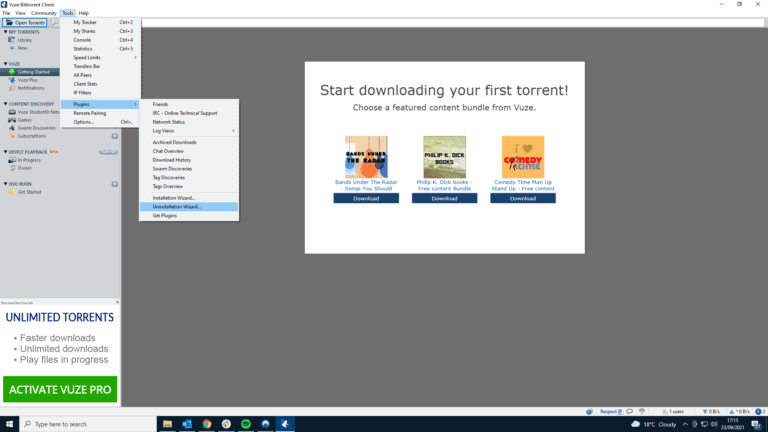Screen dimensions: 768x432
Task: Download the Philip K. Dick books bundle
Action: [x=444, y=198]
